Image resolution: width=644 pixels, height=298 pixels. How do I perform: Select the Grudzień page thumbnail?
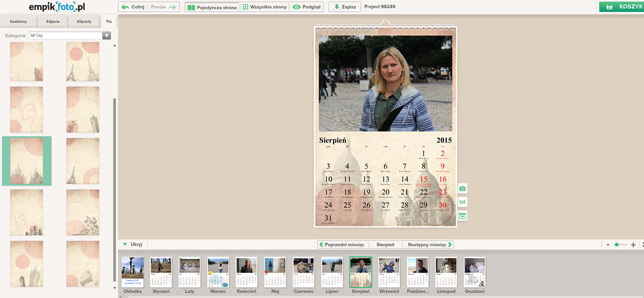point(475,272)
